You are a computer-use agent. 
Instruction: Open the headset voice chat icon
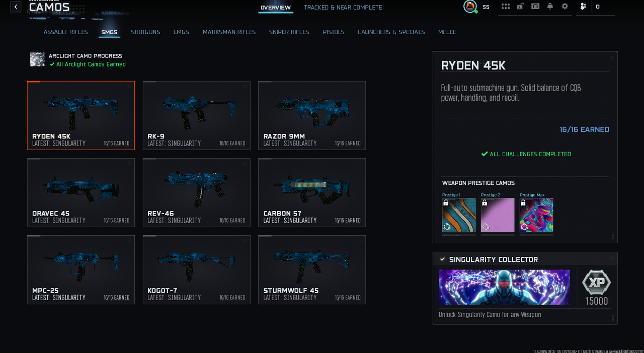(535, 7)
